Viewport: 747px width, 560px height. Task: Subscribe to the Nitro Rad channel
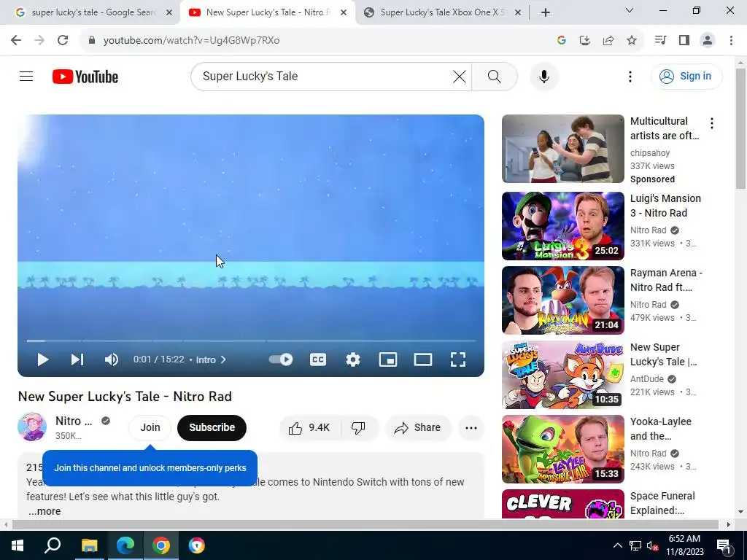click(x=212, y=427)
